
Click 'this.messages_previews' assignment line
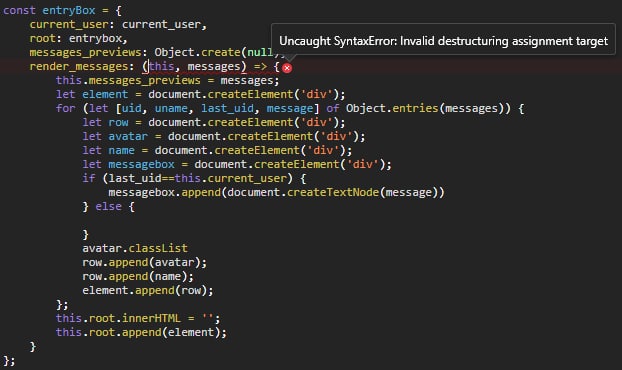(x=167, y=81)
